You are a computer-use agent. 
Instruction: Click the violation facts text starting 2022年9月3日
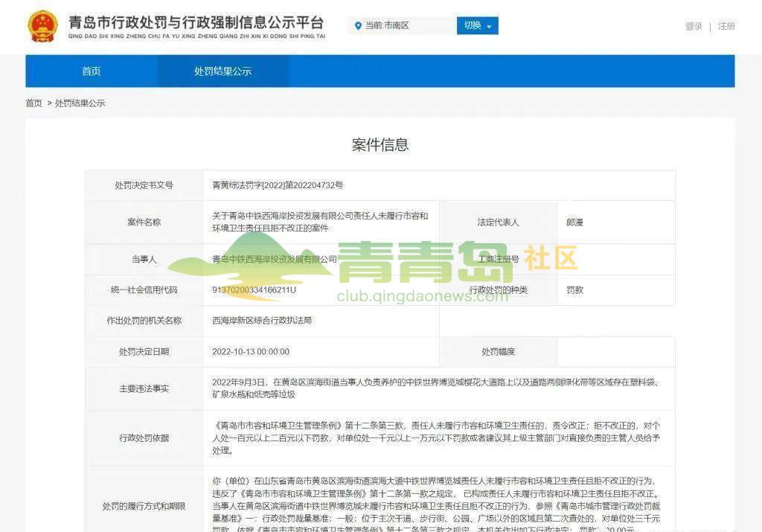tap(436, 388)
